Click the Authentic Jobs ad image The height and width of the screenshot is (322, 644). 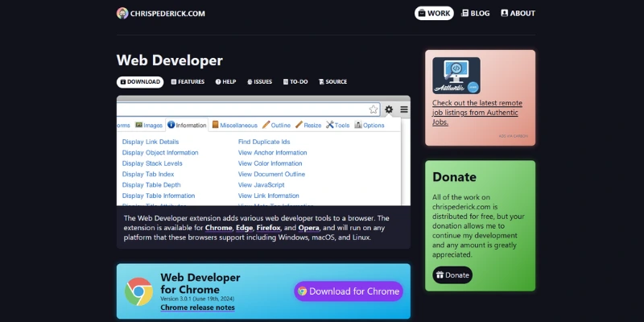(456, 76)
